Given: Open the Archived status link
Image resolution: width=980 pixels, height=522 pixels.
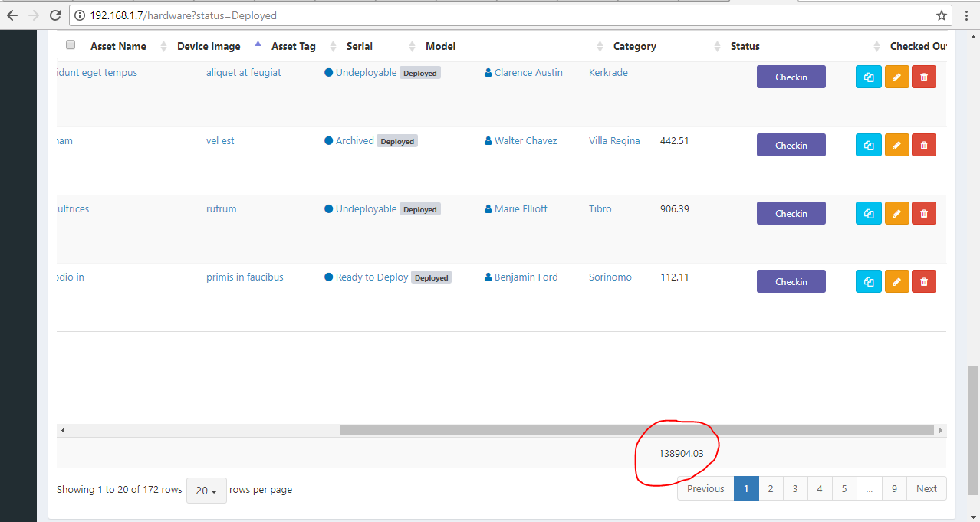Looking at the screenshot, I should coord(355,140).
